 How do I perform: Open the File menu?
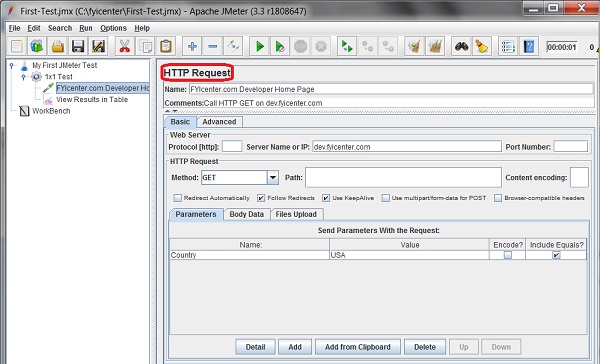[15, 28]
